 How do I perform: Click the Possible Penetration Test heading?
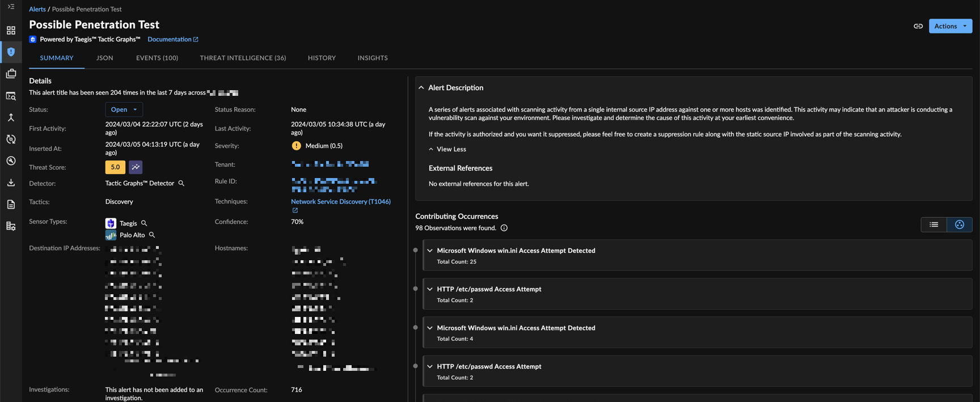(94, 24)
